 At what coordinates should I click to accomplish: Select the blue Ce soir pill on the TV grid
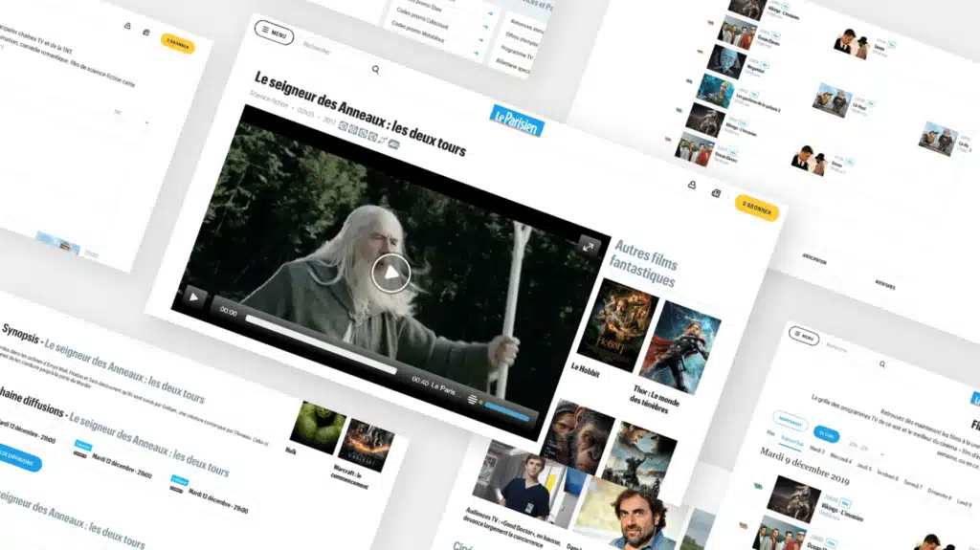click(827, 433)
